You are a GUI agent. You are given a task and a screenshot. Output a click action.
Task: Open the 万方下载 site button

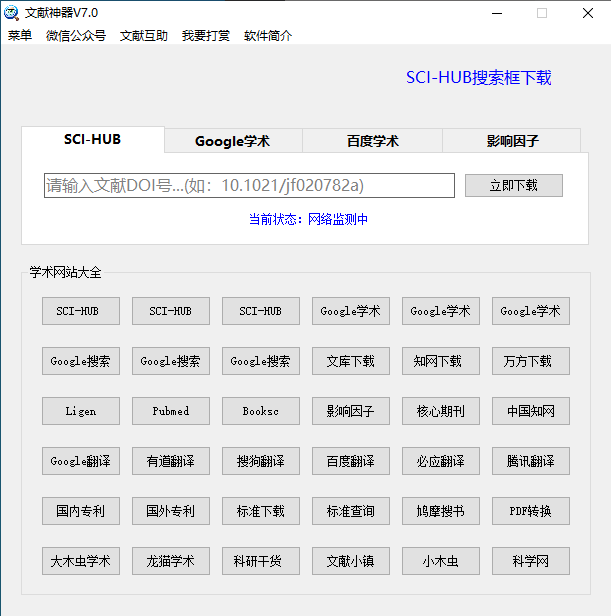(x=531, y=361)
